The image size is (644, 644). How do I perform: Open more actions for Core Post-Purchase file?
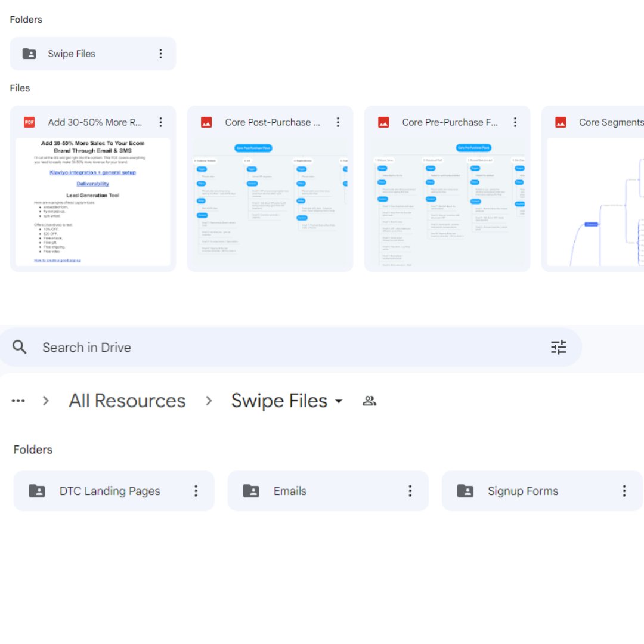point(338,122)
